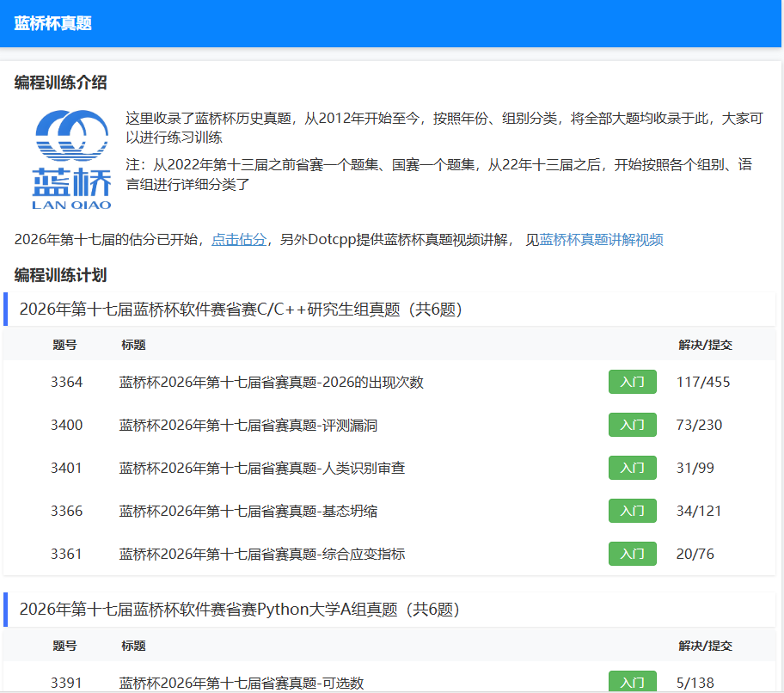Click 解决/提交 header in C/C++ table
The height and width of the screenshot is (693, 784).
[x=706, y=345]
